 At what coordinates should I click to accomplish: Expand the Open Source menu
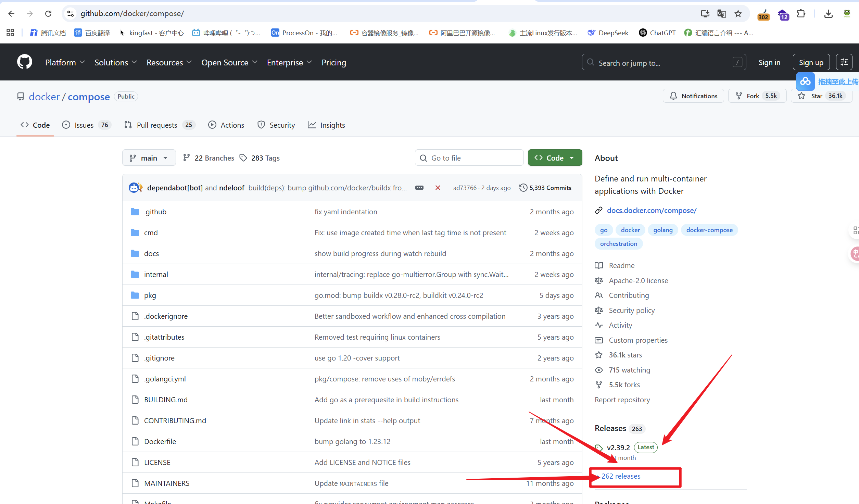click(x=229, y=62)
